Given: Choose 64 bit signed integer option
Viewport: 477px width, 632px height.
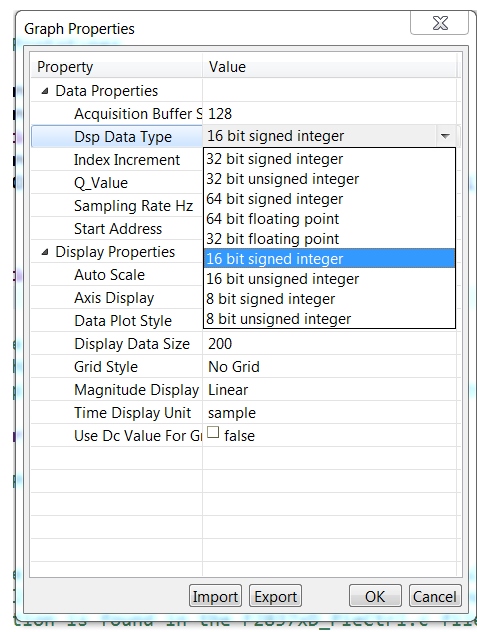Looking at the screenshot, I should click(329, 199).
